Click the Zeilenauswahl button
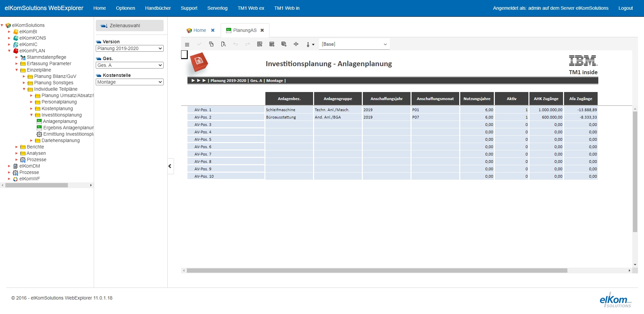Viewport: 644px width, 314px height. point(129,26)
